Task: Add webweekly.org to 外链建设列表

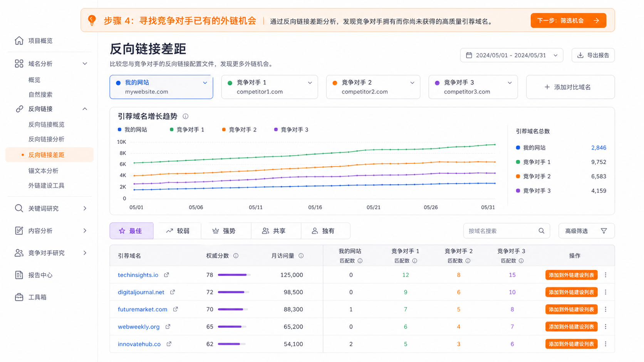Action: [572, 327]
